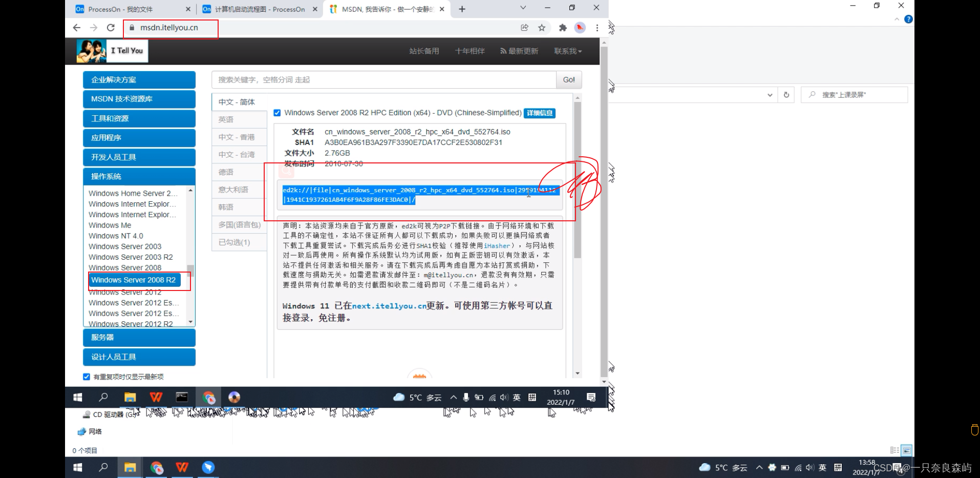This screenshot has height=478, width=980.
Task: Switch to 英语 language tab
Action: (x=239, y=119)
